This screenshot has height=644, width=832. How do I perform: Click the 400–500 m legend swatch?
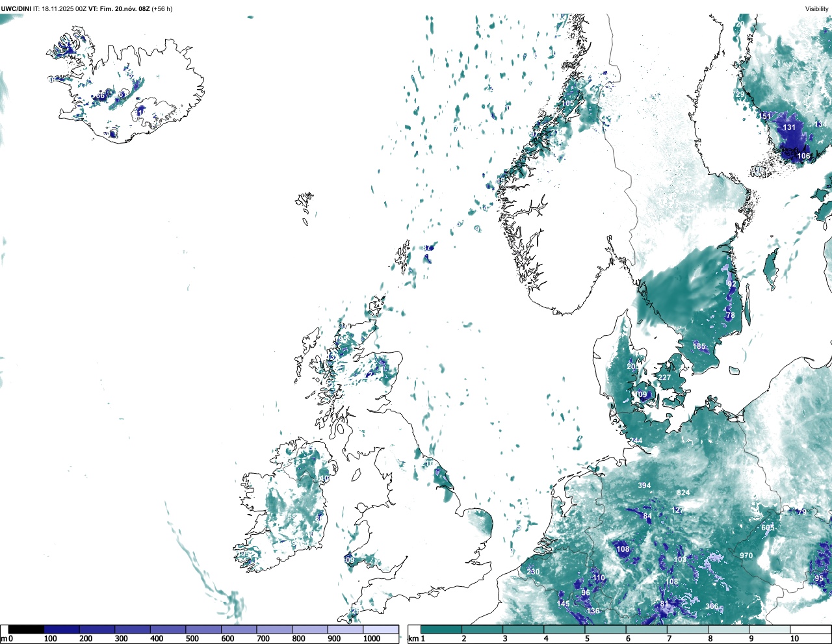(x=168, y=629)
